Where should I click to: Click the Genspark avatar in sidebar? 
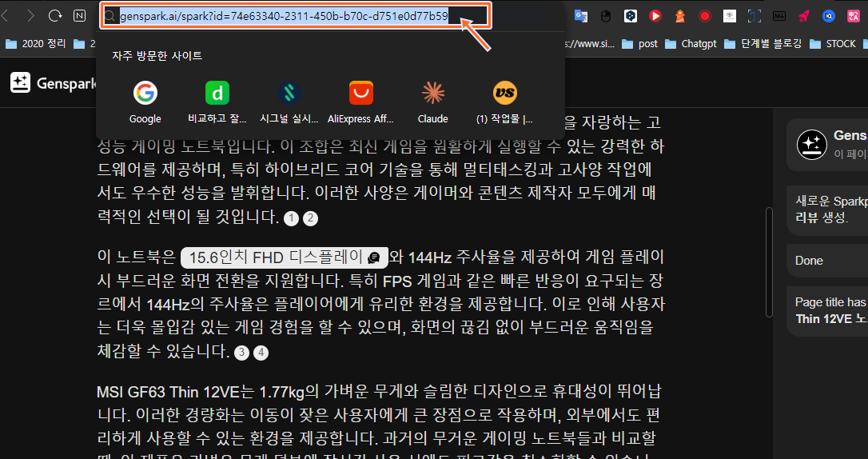[x=811, y=145]
